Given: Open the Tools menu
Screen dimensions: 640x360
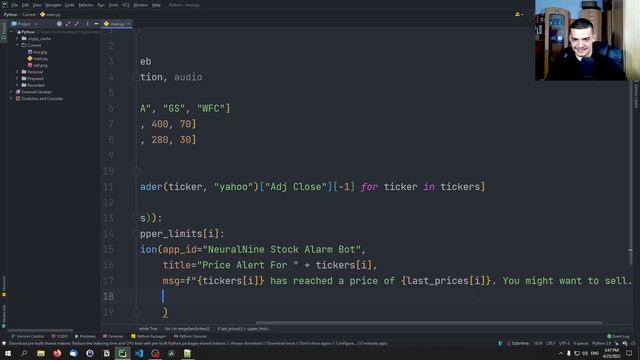Looking at the screenshot, I should pyautogui.click(x=113, y=5).
